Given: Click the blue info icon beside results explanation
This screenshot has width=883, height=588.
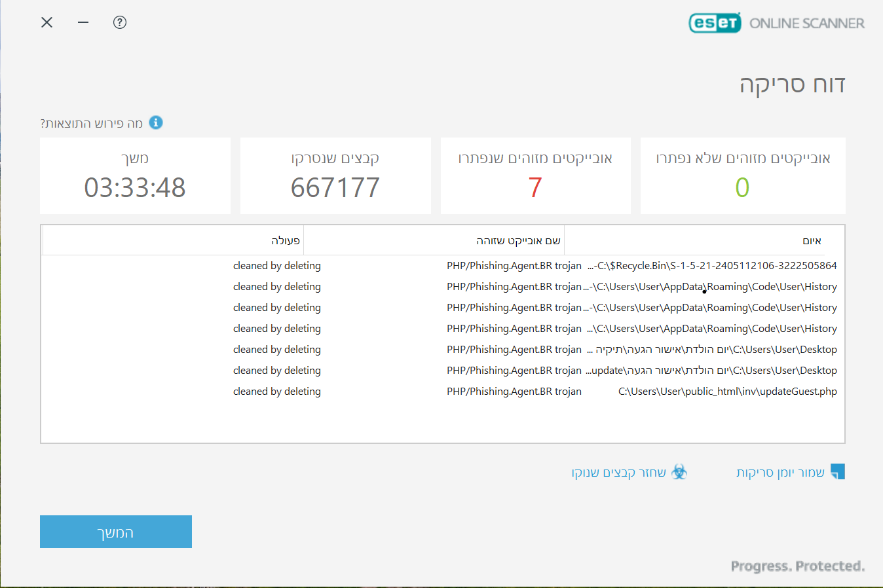Looking at the screenshot, I should [156, 122].
